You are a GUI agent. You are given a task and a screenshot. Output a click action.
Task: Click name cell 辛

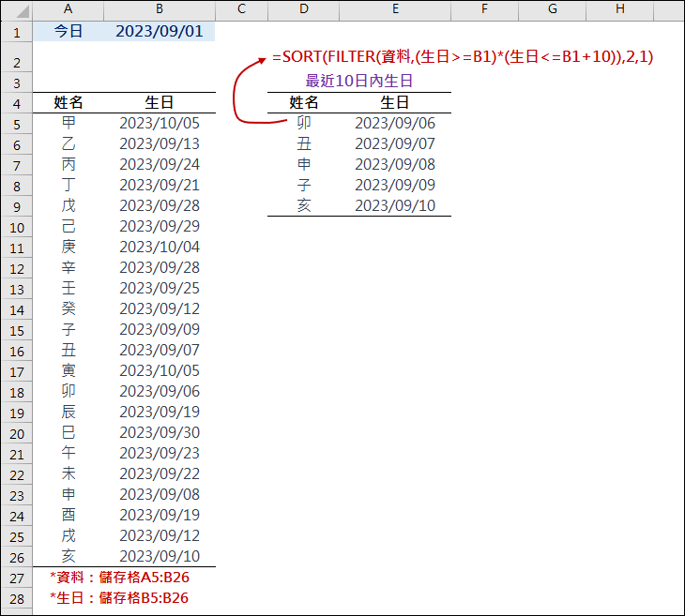pos(68,267)
